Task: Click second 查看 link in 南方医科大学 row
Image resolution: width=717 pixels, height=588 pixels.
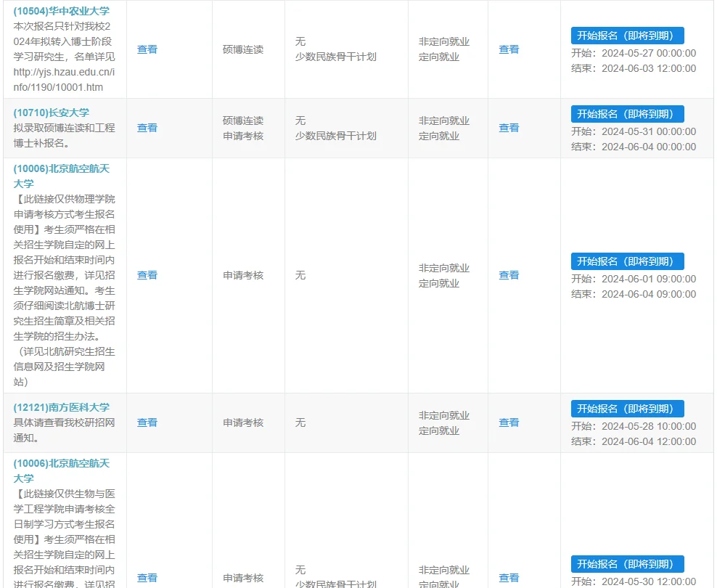Action: [x=509, y=422]
